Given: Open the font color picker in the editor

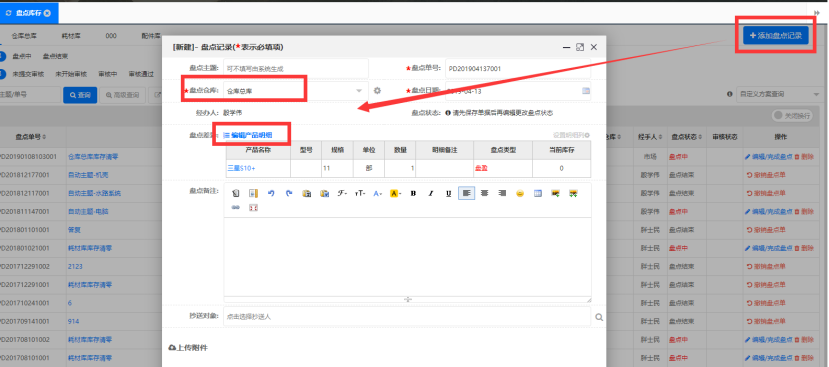Looking at the screenshot, I should 377,194.
